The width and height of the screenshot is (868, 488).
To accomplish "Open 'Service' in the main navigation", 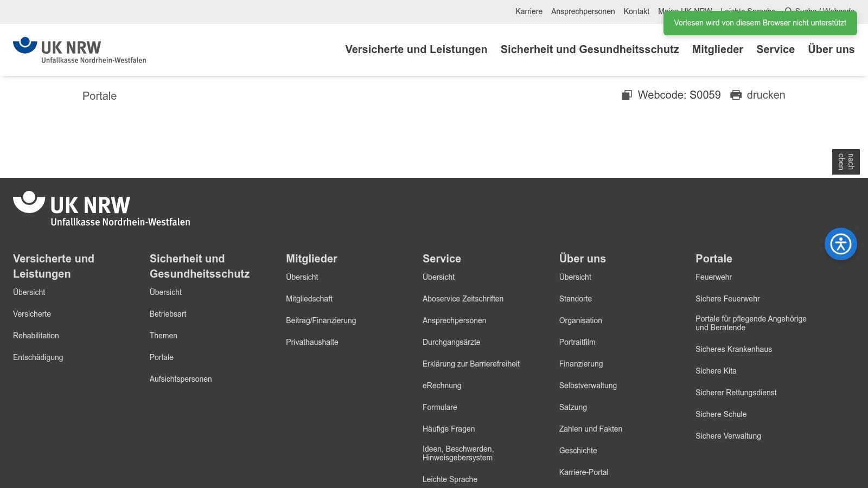I will (x=775, y=49).
